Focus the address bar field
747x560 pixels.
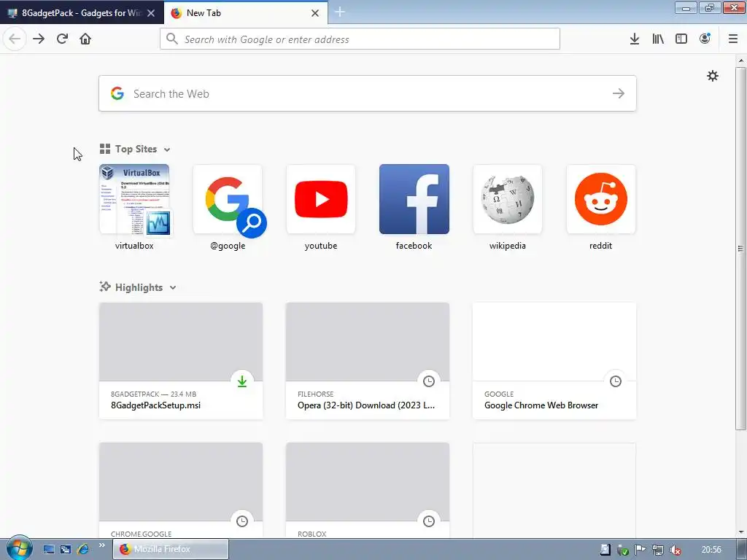pyautogui.click(x=360, y=39)
